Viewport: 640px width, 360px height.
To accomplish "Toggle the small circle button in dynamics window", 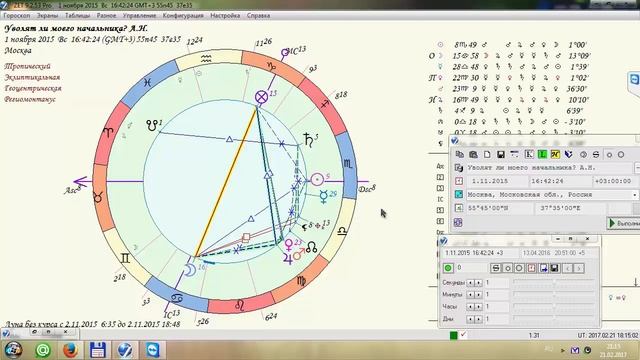I will (507, 268).
